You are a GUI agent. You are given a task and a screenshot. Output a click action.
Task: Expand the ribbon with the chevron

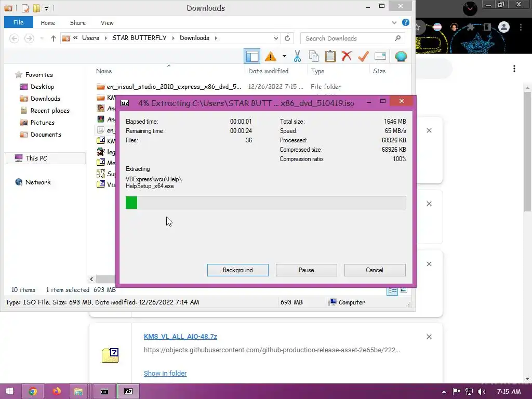394,23
